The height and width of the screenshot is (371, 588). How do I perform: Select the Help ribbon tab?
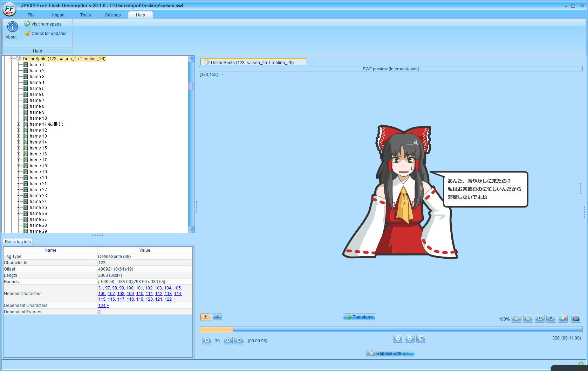click(141, 15)
